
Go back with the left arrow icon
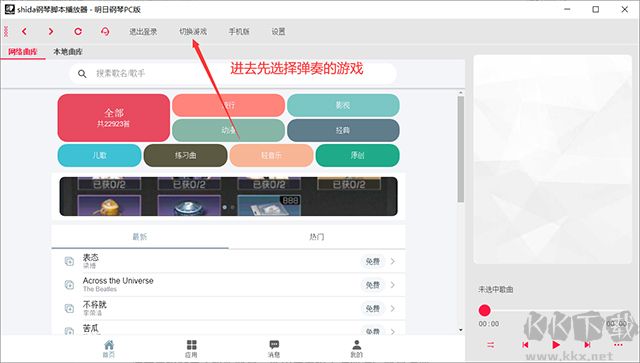click(24, 31)
